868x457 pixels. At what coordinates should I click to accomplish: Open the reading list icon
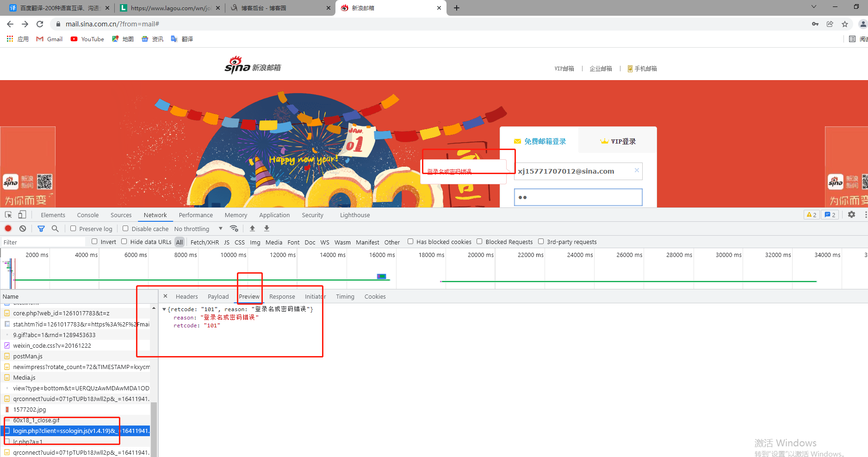[852, 39]
